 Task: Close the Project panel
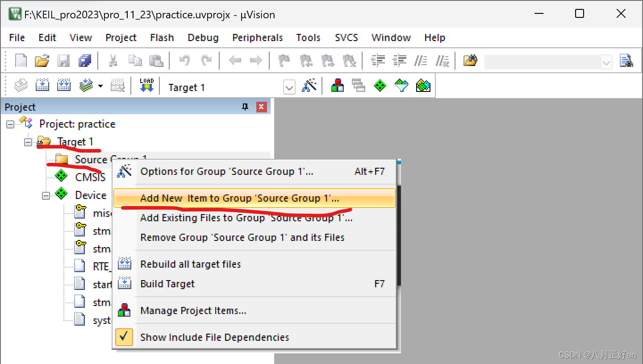pyautogui.click(x=262, y=107)
